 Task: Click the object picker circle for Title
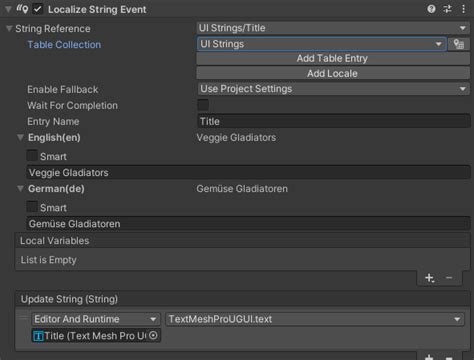(153, 335)
